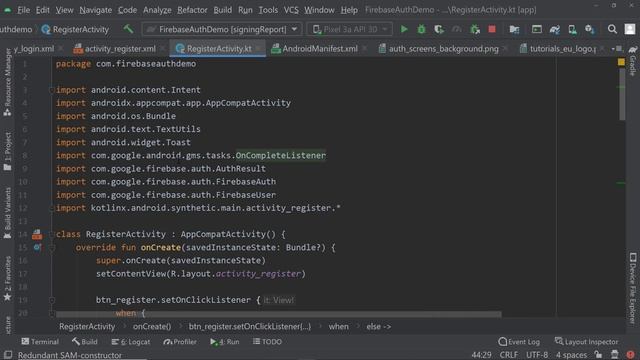Click the yellow warning indicator above scrollbar
The image size is (640, 360).
(621, 62)
